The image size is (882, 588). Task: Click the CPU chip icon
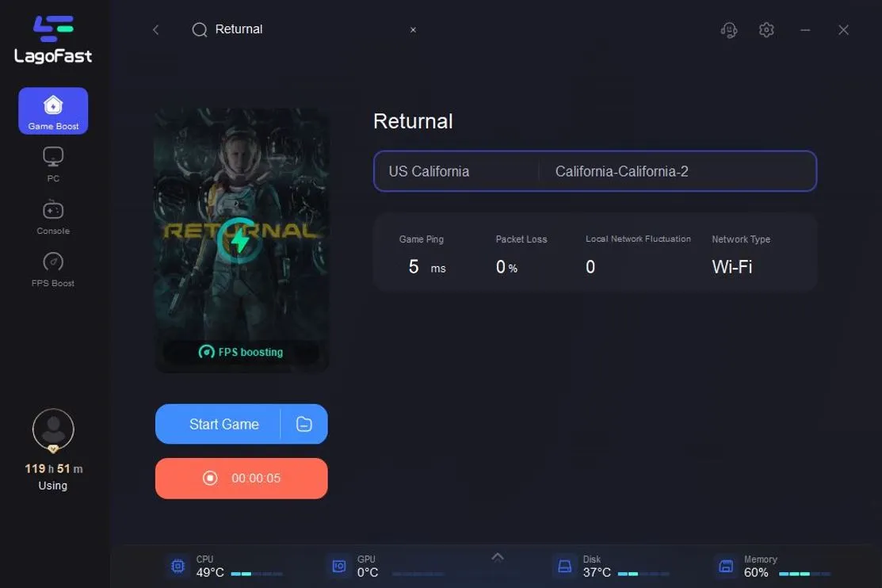point(178,566)
